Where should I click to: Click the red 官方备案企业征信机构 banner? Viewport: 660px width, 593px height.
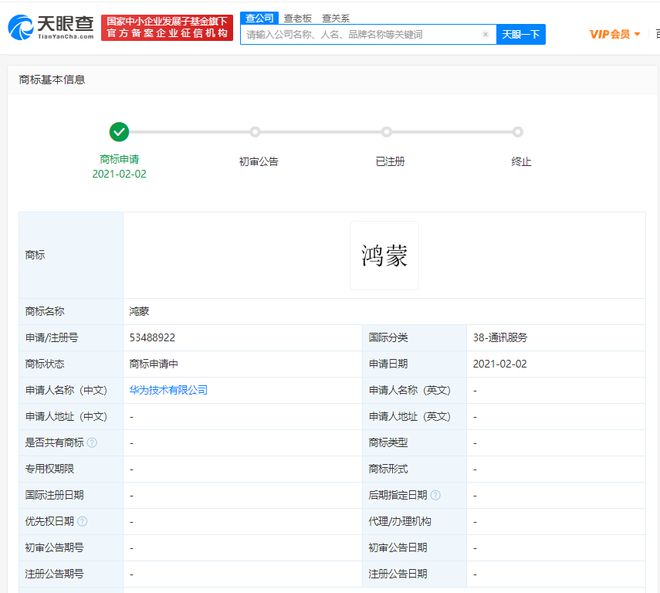click(166, 34)
